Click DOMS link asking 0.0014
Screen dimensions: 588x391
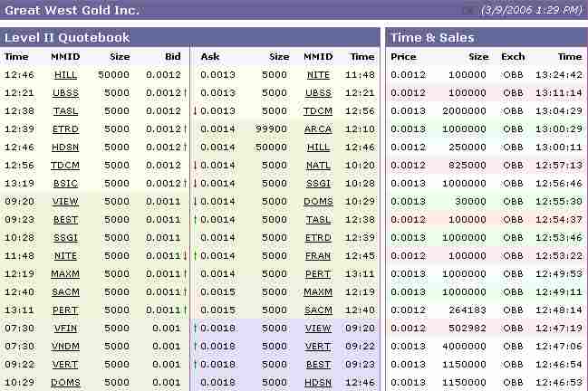(318, 202)
